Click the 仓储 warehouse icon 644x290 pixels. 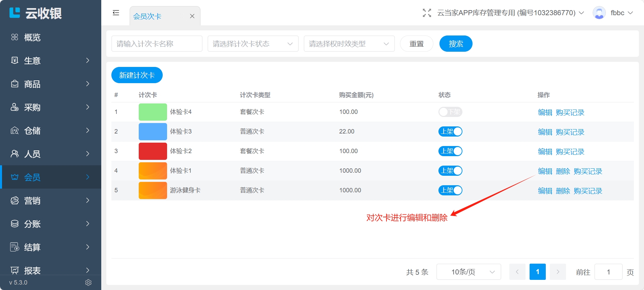coord(15,130)
